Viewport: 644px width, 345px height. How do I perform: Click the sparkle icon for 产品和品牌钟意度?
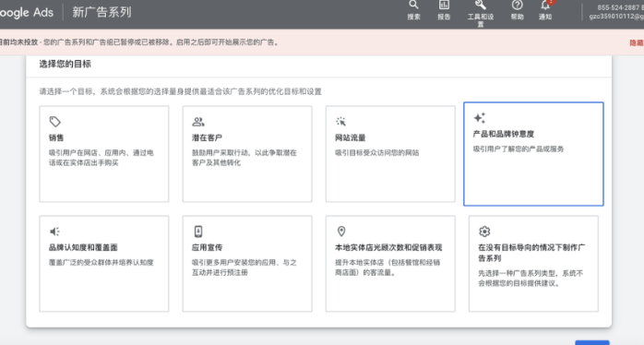[x=479, y=118]
